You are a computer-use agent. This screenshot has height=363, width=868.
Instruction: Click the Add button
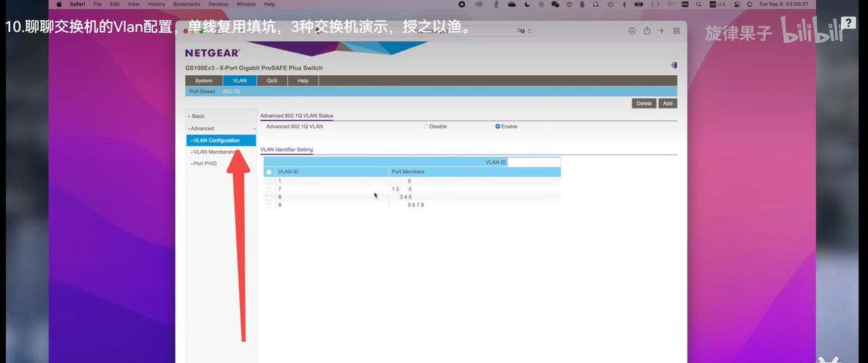[667, 104]
